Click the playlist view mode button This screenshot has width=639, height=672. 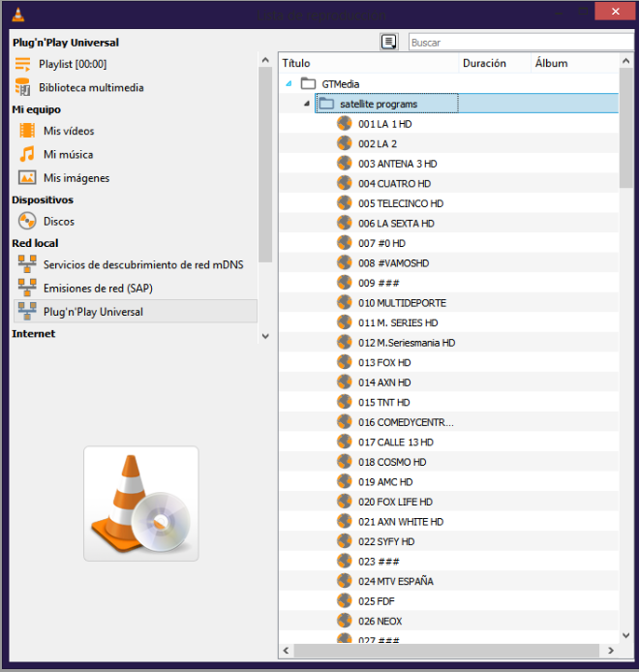point(388,42)
